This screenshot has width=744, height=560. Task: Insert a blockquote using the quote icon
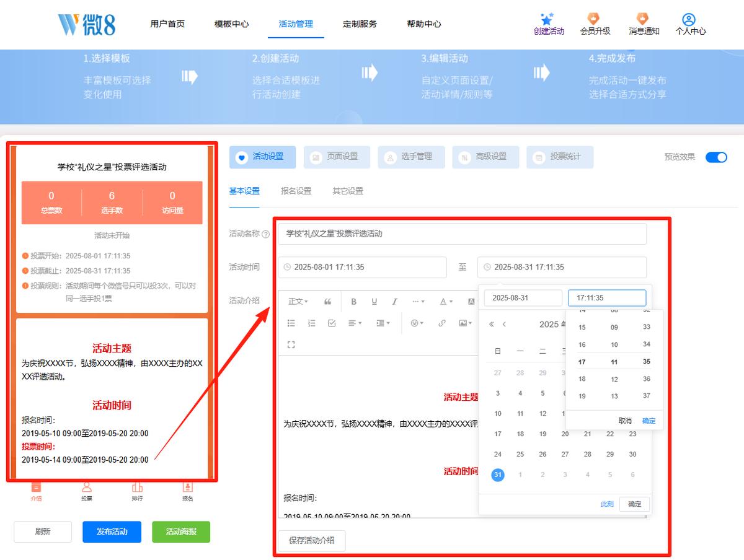(x=328, y=302)
